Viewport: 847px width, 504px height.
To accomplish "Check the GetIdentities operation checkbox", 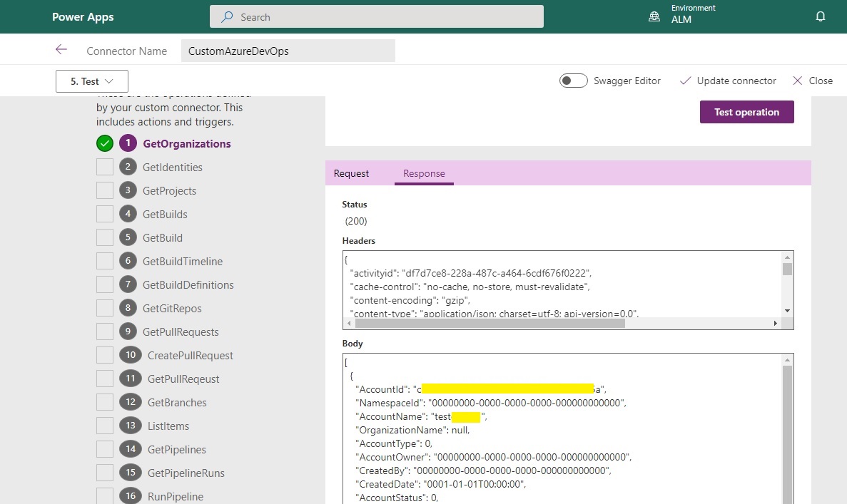I will pyautogui.click(x=104, y=167).
